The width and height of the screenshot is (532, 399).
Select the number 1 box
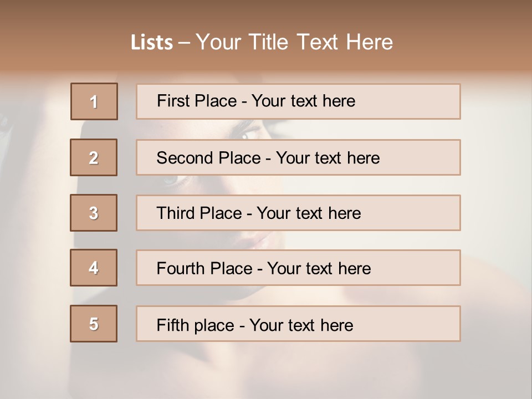point(94,101)
